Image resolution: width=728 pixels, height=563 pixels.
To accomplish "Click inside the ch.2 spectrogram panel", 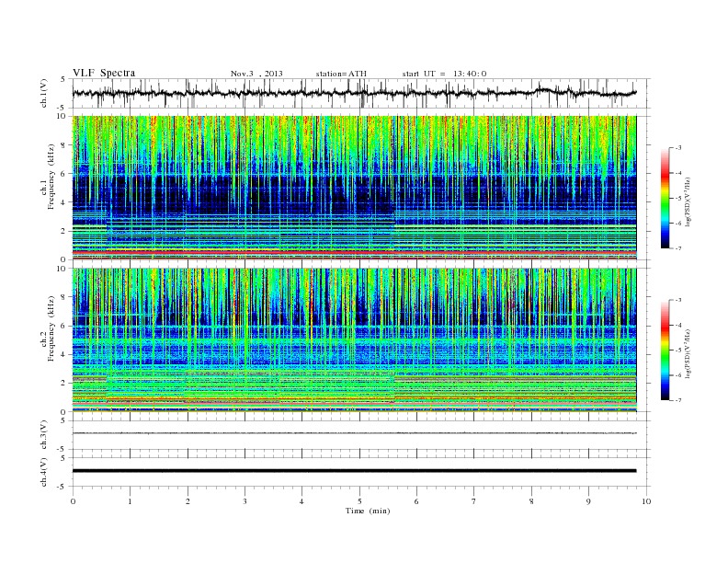I will coord(354,340).
